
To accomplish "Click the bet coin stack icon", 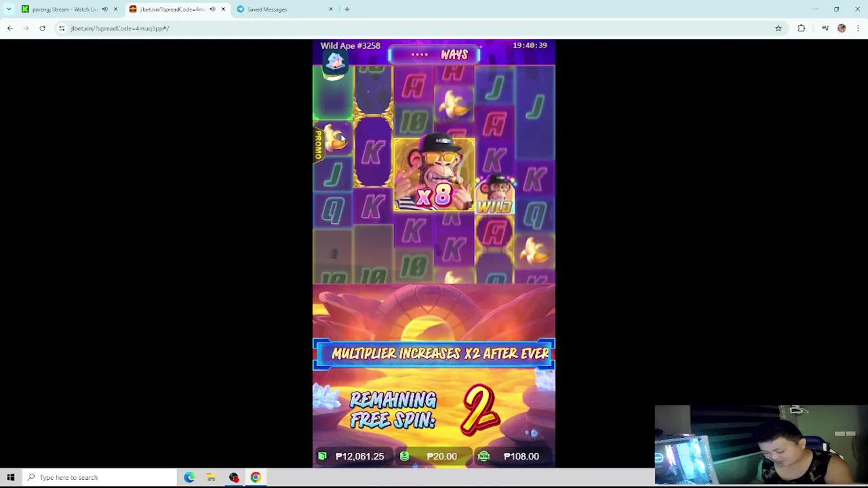I will pos(404,456).
